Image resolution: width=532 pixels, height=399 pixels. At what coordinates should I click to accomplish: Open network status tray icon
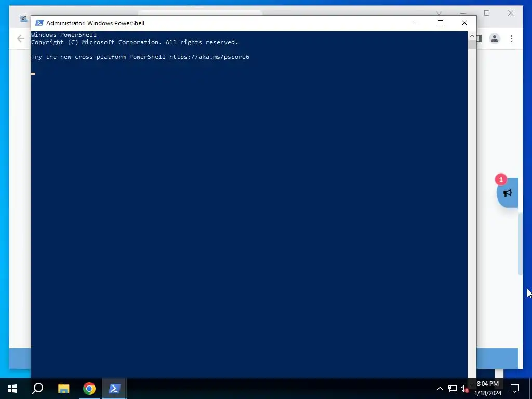click(453, 389)
